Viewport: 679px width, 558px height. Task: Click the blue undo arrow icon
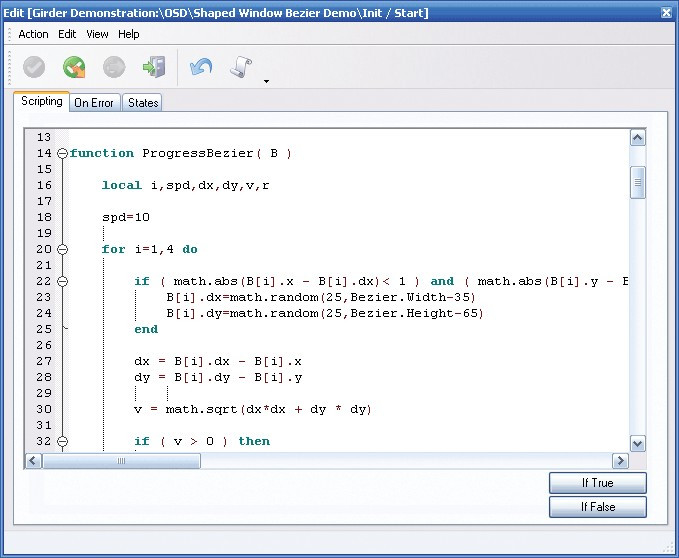(201, 67)
